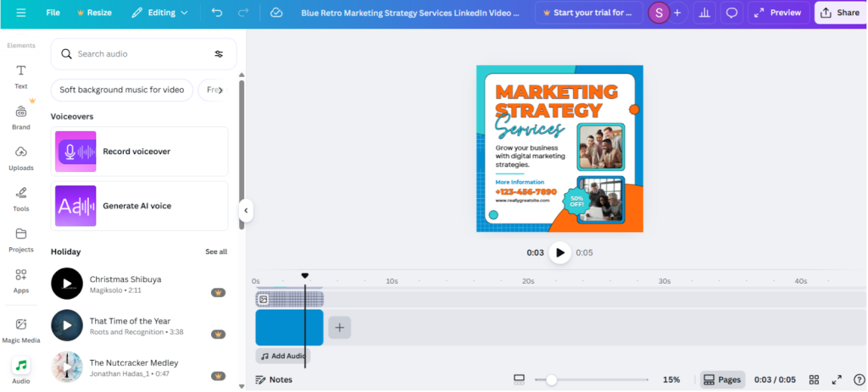This screenshot has height=392, width=868.
Task: Show more suggestion chips with arrow
Action: [220, 90]
